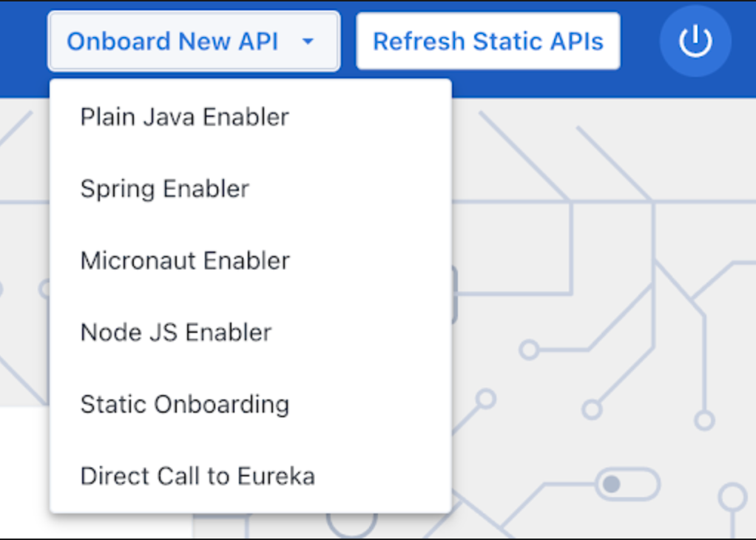Click the dropdown caret on Onboard New API
756x540 pixels.
coord(309,42)
